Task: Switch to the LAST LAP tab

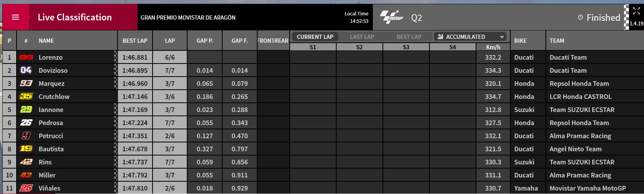Action: (x=362, y=37)
